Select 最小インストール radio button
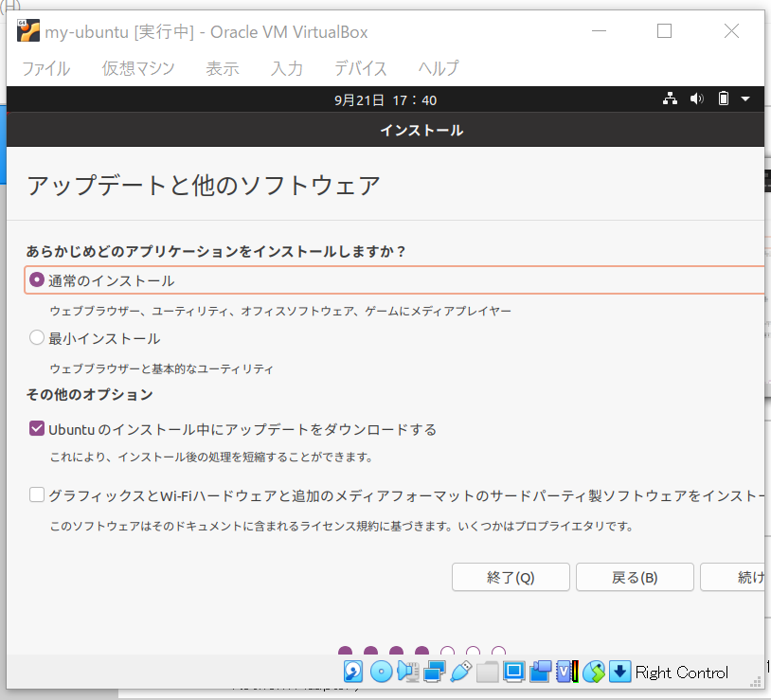Viewport: 771px width, 700px height. [37, 338]
